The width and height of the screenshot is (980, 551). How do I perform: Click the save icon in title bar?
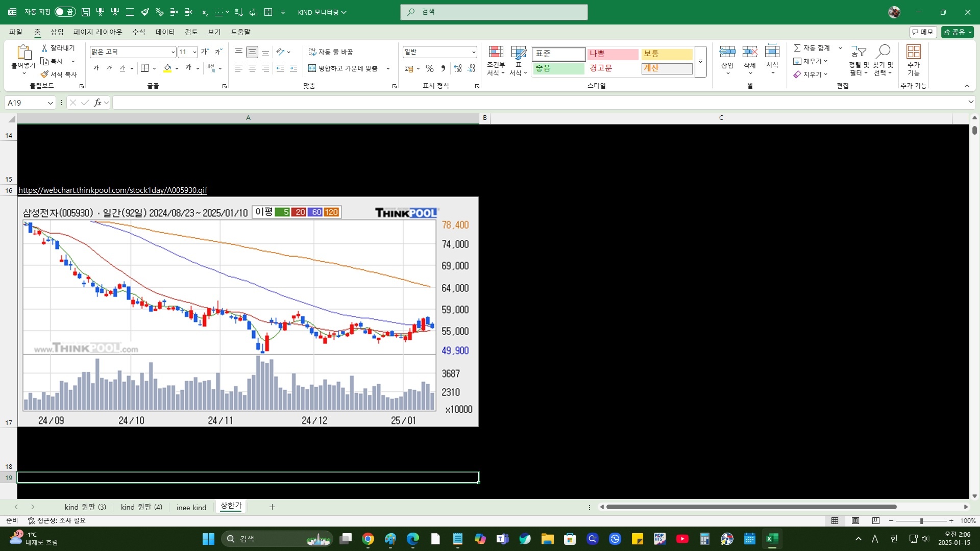[86, 12]
